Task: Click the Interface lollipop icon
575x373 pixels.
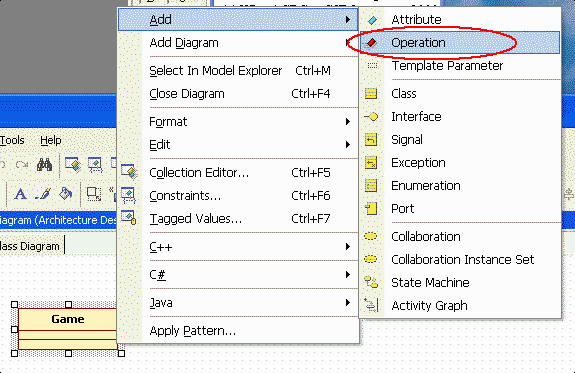Action: pos(371,117)
